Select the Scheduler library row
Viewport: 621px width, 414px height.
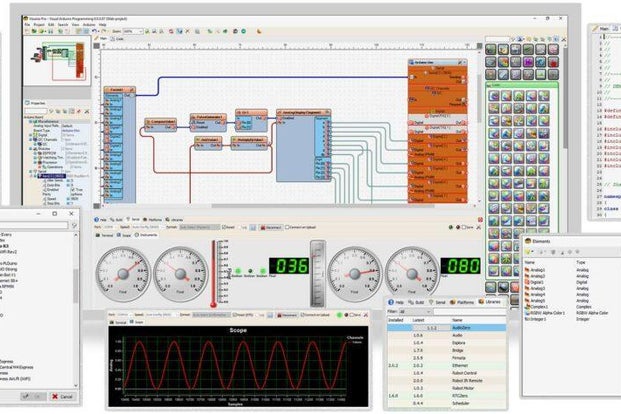tap(446, 403)
